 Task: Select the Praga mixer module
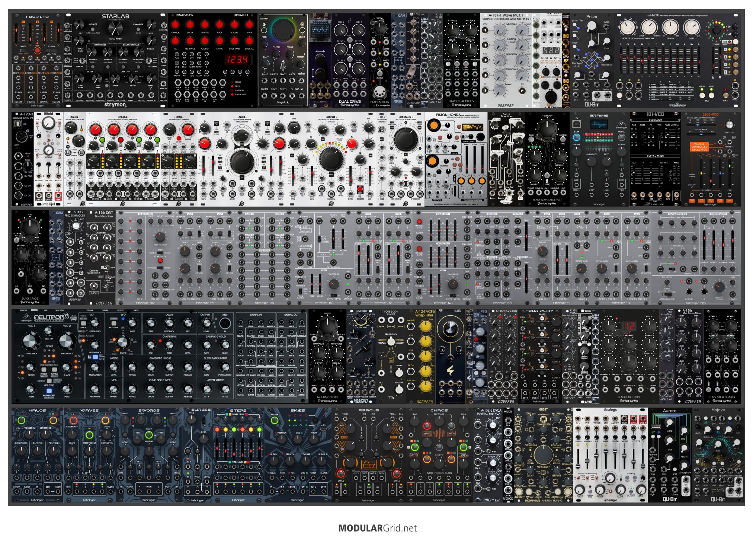click(123, 159)
